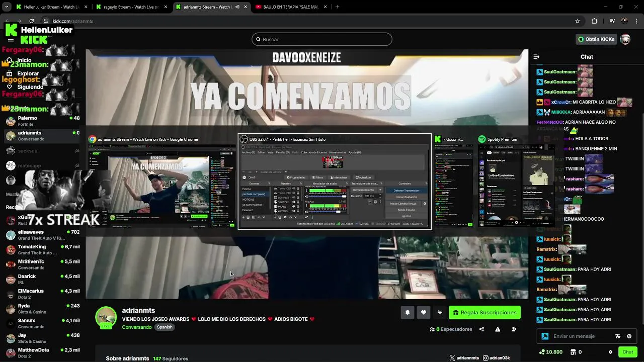
Task: Open the X link adrianmts
Action: pyautogui.click(x=464, y=358)
